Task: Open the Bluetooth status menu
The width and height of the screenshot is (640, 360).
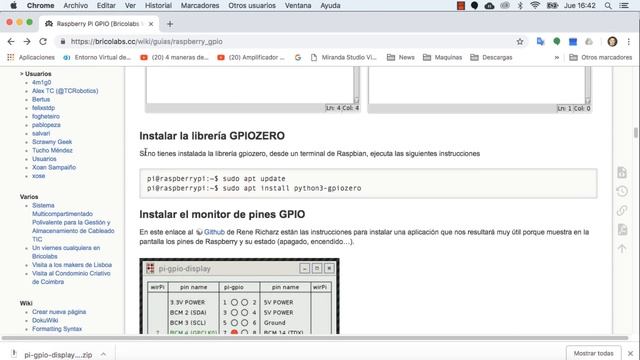Action: pyautogui.click(x=520, y=6)
